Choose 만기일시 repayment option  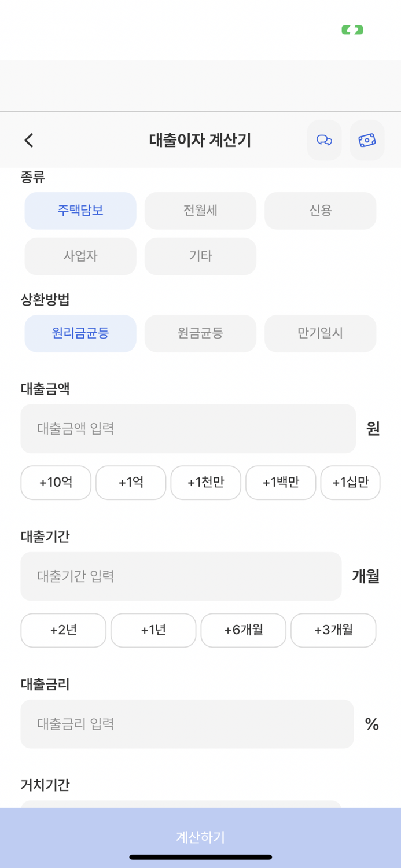pyautogui.click(x=320, y=333)
